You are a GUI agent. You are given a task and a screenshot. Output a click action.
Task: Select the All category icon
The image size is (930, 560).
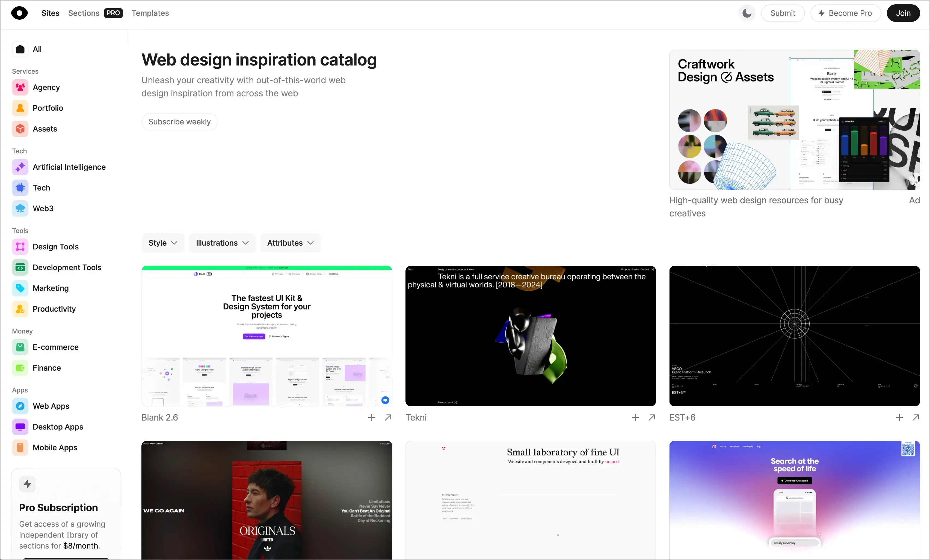pos(20,49)
